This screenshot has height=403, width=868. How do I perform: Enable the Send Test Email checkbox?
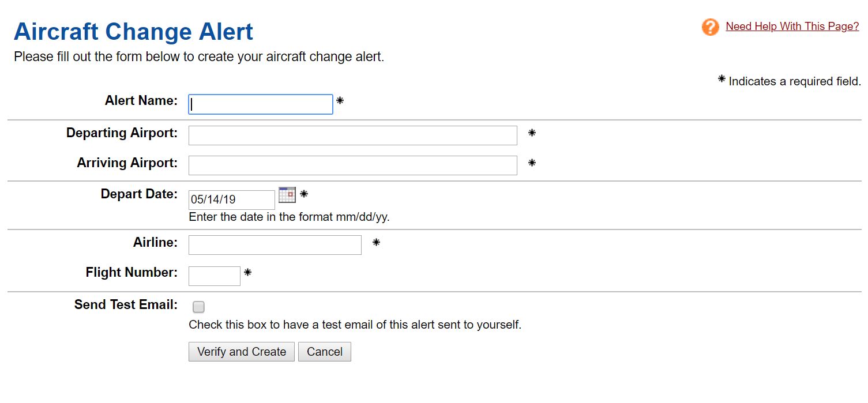(198, 307)
